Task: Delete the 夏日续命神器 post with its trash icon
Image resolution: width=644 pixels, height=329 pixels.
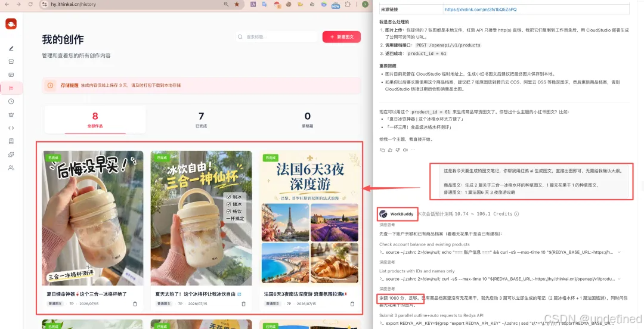Action: 135,304
